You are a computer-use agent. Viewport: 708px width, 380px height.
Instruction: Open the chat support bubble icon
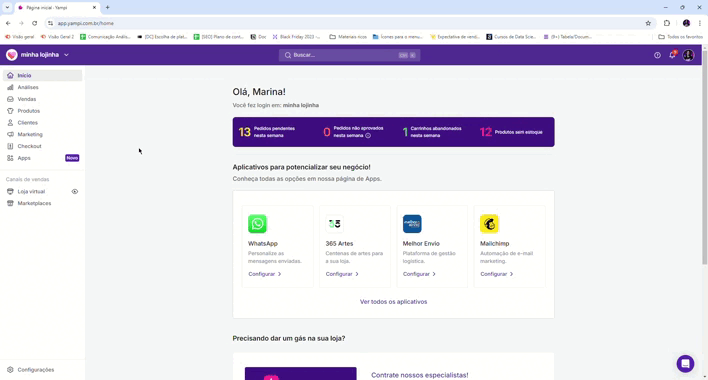click(x=685, y=363)
